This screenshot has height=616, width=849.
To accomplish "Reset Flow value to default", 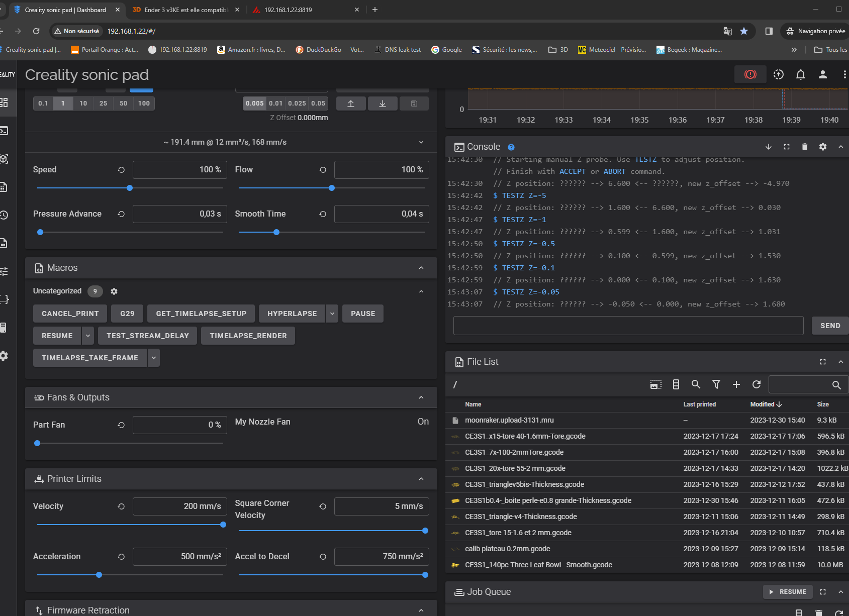I will point(323,170).
